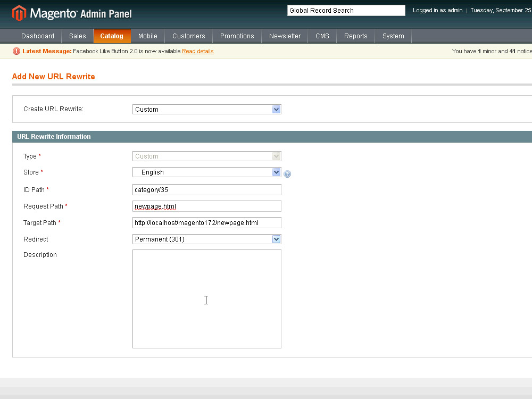
Task: Open the Sales menu
Action: click(77, 36)
